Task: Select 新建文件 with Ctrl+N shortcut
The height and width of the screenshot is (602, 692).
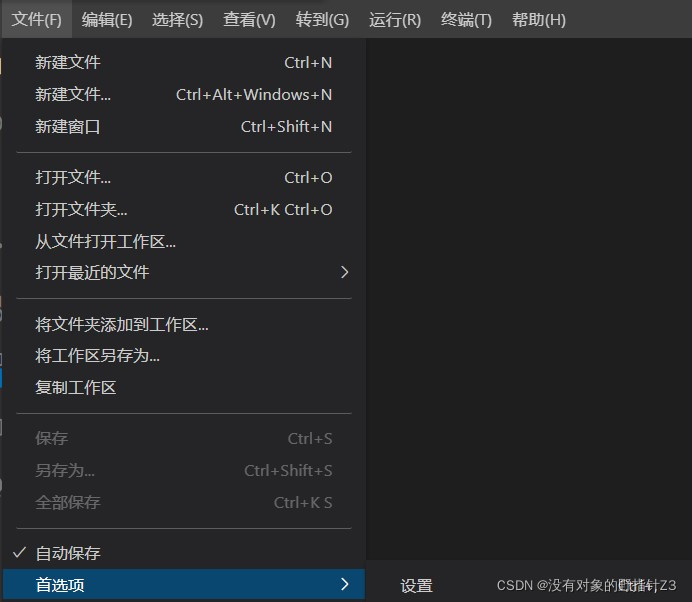Action: [184, 62]
